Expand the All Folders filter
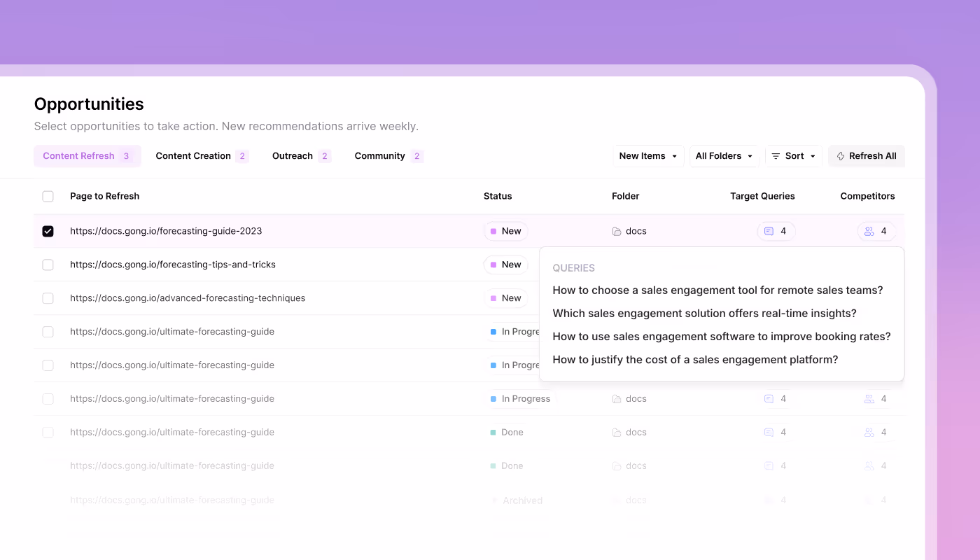This screenshot has height=560, width=980. tap(724, 156)
